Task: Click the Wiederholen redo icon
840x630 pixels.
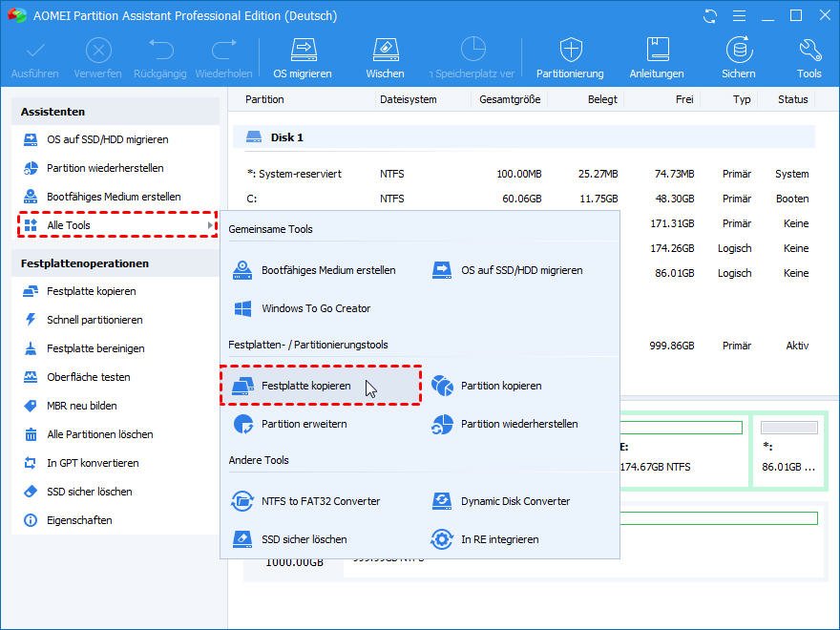Action: 224,50
